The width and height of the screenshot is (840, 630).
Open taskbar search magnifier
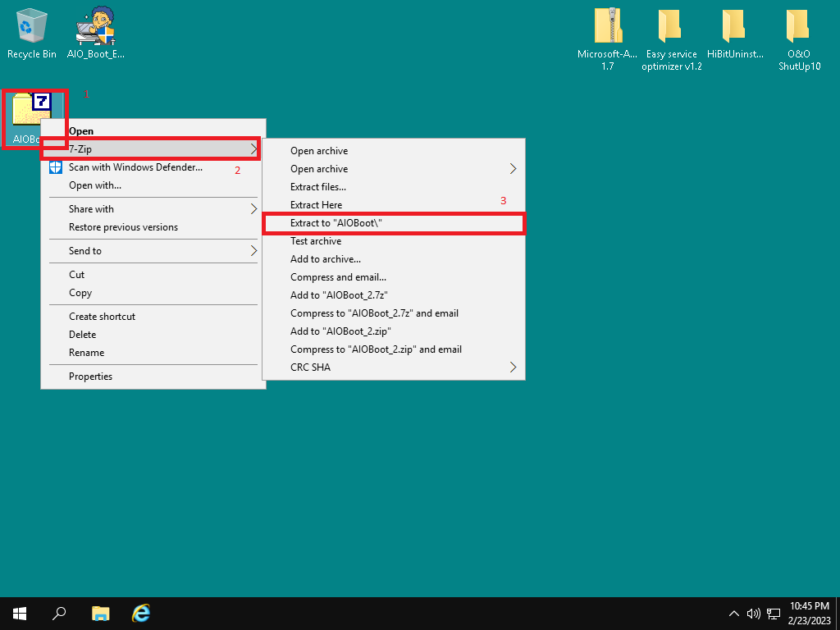point(59,613)
